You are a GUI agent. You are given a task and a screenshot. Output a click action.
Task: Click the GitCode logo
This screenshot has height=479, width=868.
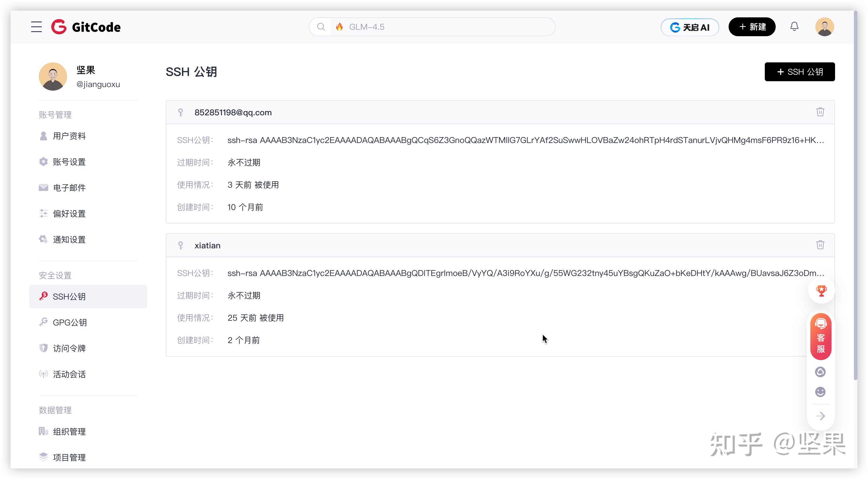pyautogui.click(x=86, y=27)
